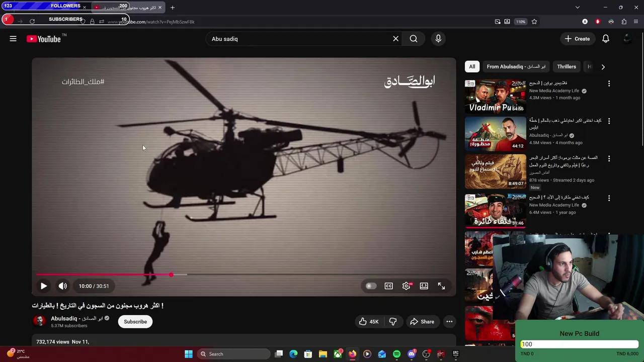The image size is (644, 362).
Task: Select the From Abulsadiq filter chip
Action: (516, 66)
